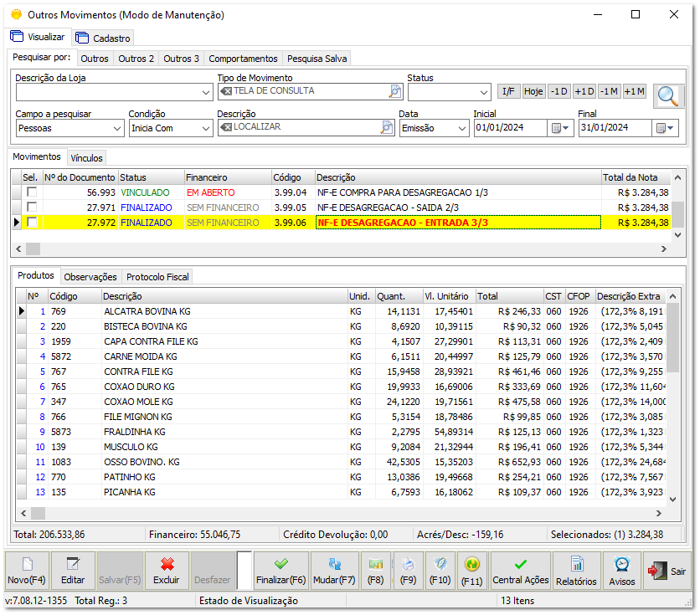
Task: Click the Avisos alarm clock button
Action: (621, 570)
